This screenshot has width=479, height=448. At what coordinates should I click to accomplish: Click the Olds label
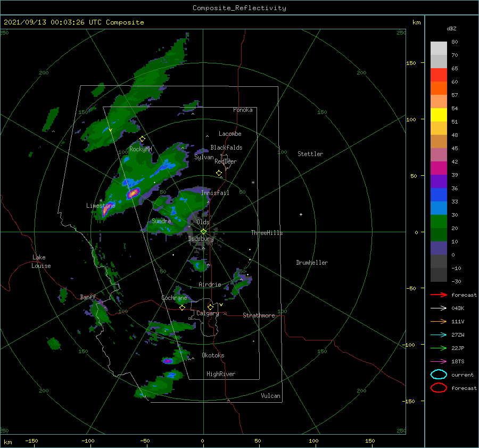point(203,222)
